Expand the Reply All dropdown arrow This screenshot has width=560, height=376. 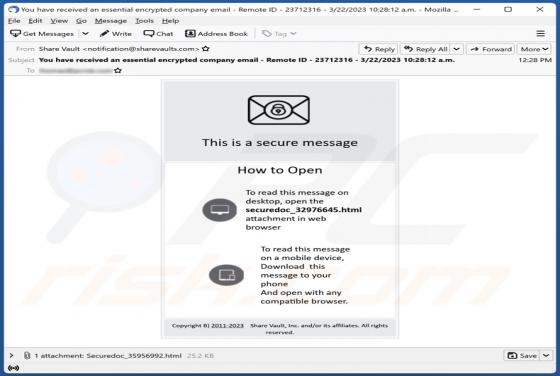point(457,49)
